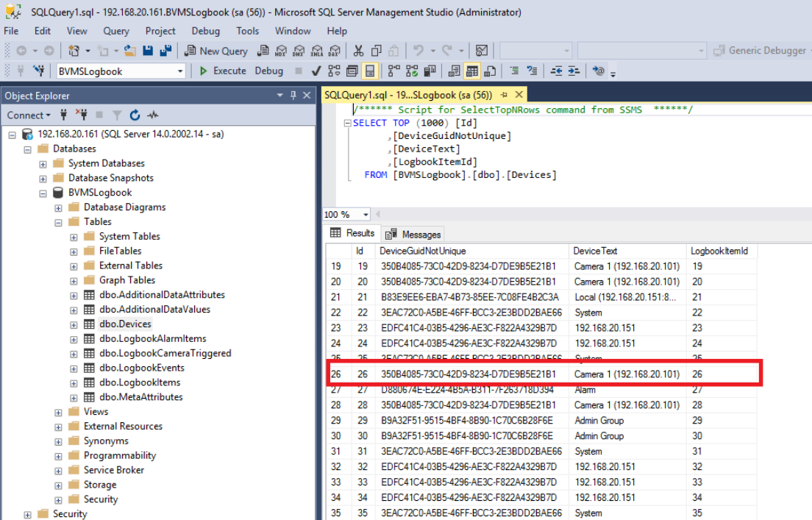Toggle Results to Grid output mode
This screenshot has height=520, width=812.
pos(472,71)
